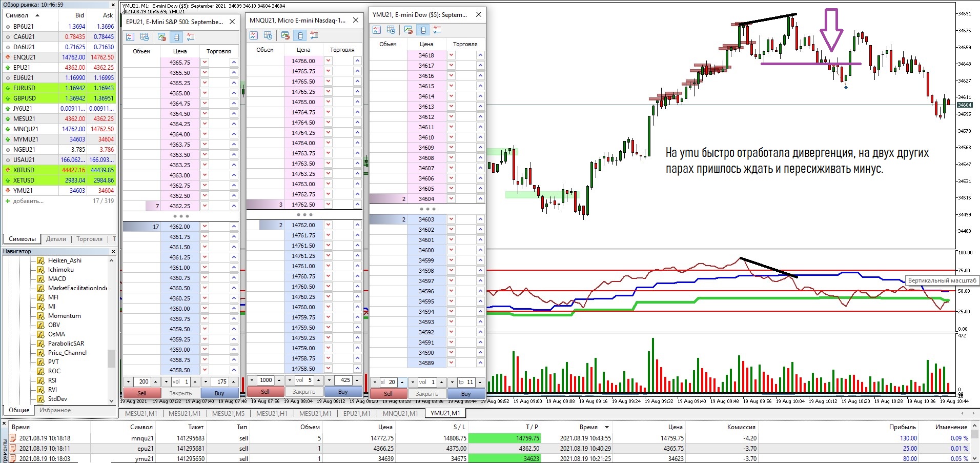
Task: Click the XBTUSD symbol arrow icon in Market Watch
Action: click(8, 170)
